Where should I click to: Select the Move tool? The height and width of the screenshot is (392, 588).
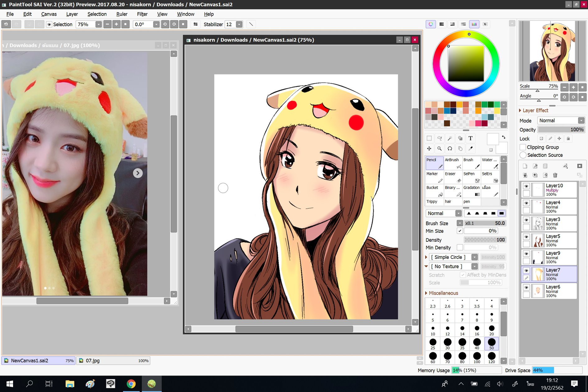pyautogui.click(x=429, y=148)
